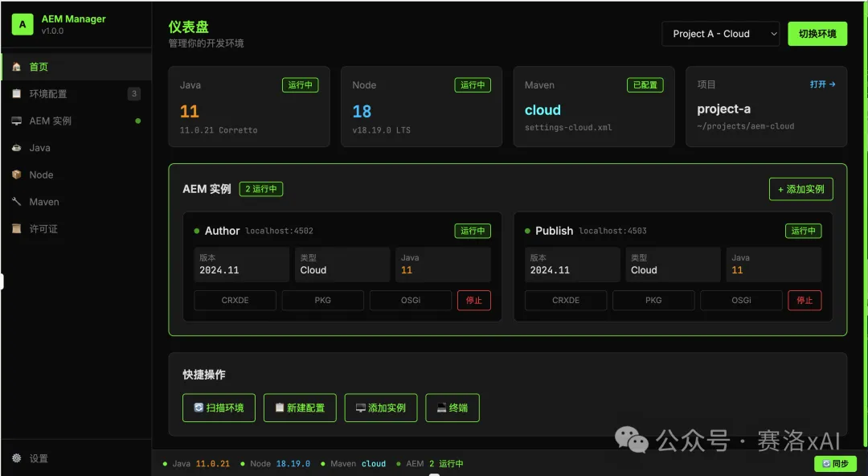This screenshot has width=868, height=476.
Task: Click the 切换环境 button
Action: pos(817,34)
